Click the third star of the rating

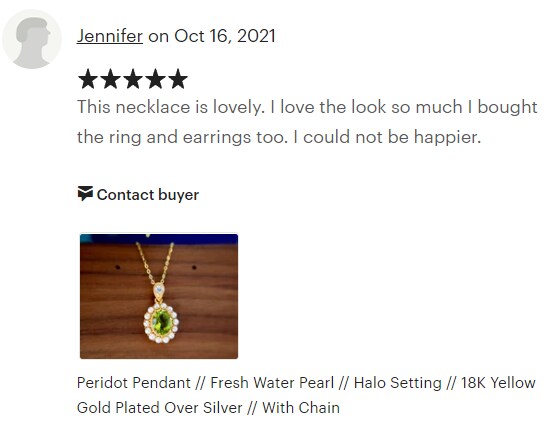pos(133,79)
